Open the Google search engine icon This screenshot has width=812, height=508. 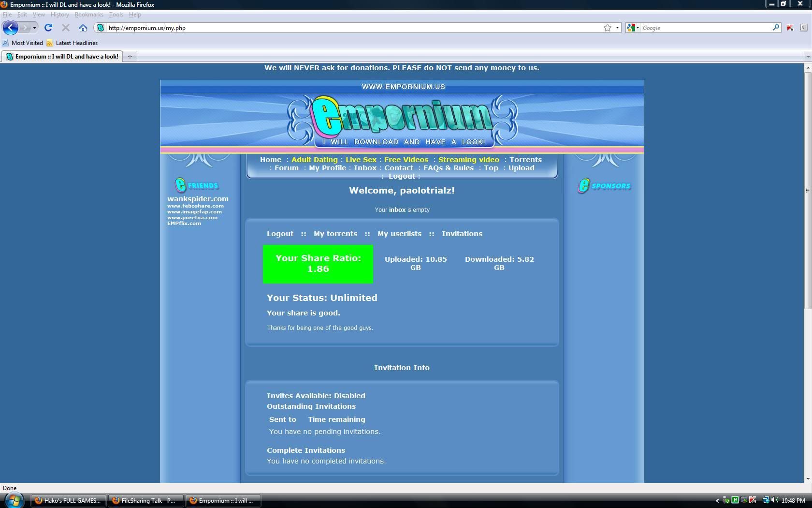631,28
